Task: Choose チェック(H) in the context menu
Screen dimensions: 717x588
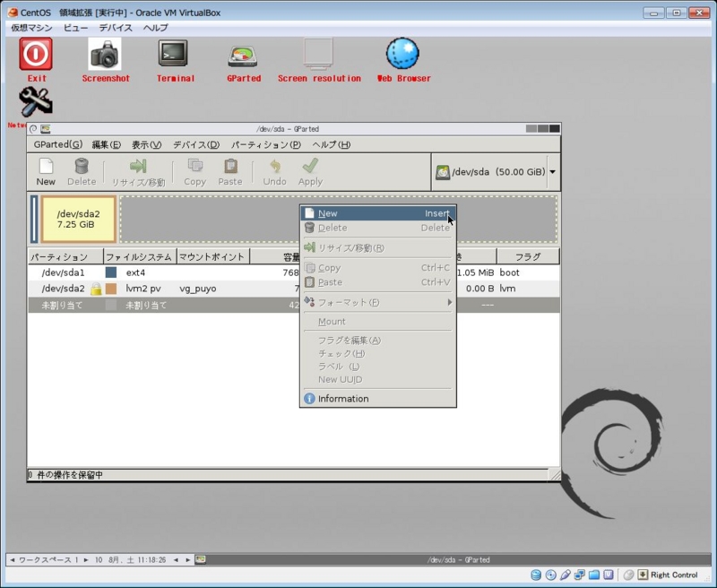Action: 377,353
